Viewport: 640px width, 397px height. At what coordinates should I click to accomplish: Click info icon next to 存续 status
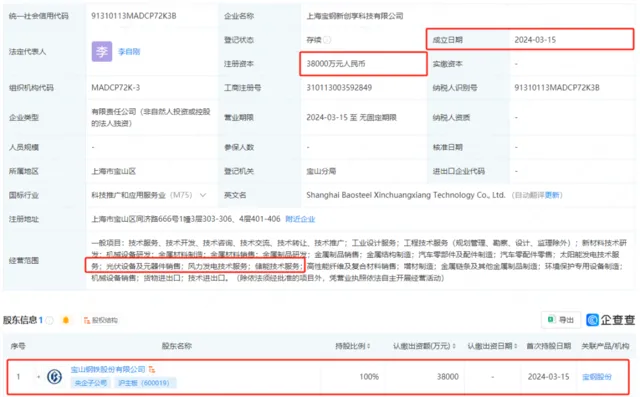(x=327, y=40)
